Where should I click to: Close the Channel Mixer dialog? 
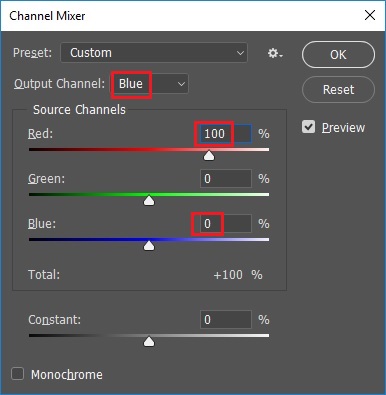(x=370, y=15)
